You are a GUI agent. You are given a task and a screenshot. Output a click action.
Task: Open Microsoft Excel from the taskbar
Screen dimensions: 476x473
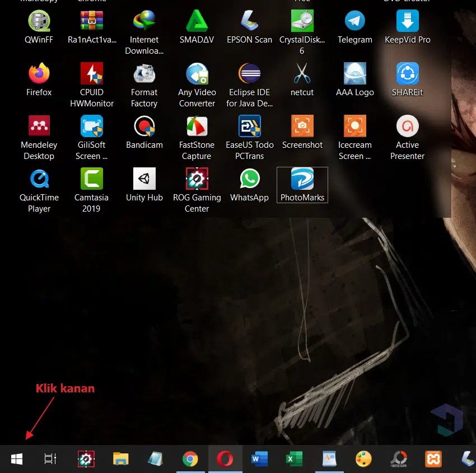[x=294, y=460]
